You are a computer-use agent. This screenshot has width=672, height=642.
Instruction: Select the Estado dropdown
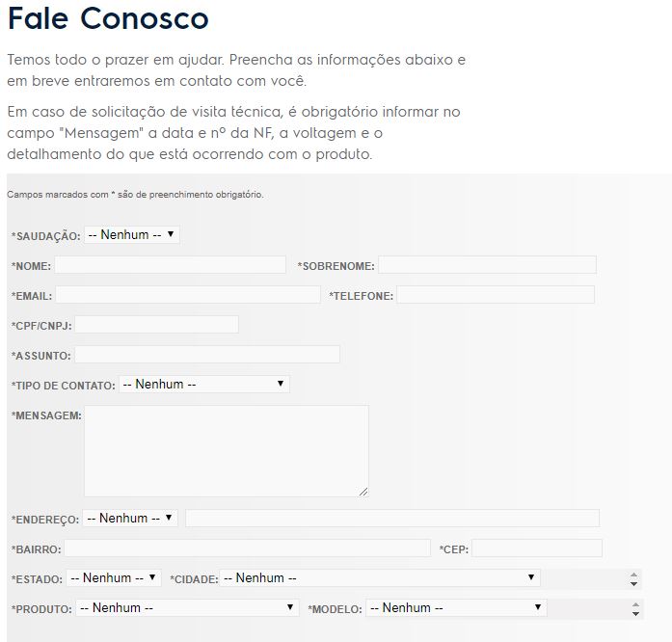coord(114,578)
